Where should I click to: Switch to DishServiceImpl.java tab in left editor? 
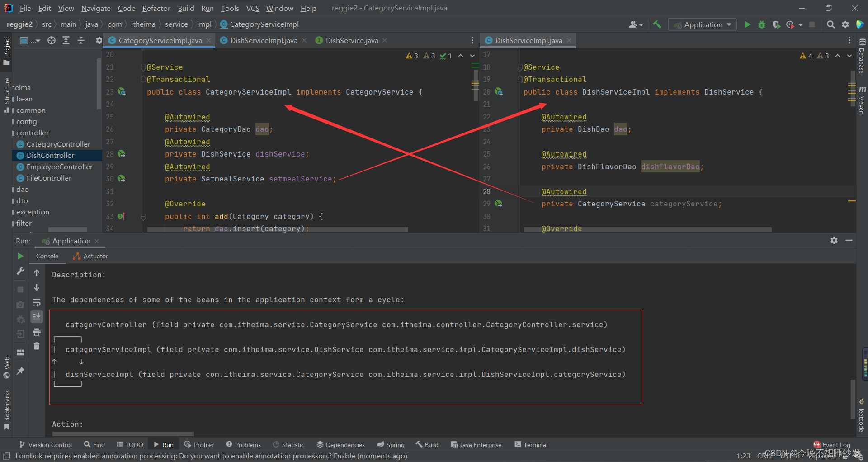click(x=264, y=40)
